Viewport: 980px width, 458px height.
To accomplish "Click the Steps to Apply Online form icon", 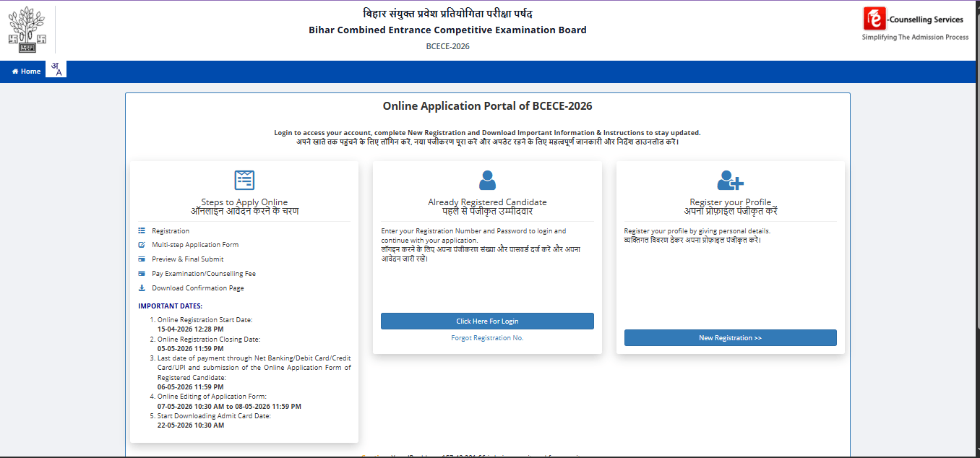I will pyautogui.click(x=244, y=180).
